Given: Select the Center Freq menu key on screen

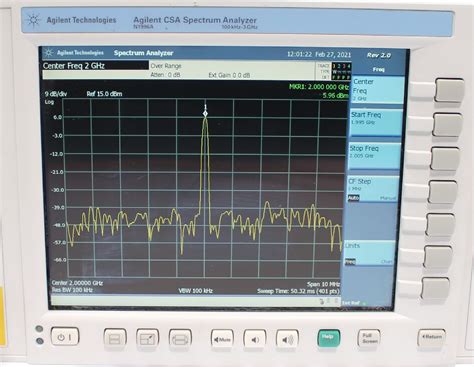Looking at the screenshot, I should tap(377, 90).
